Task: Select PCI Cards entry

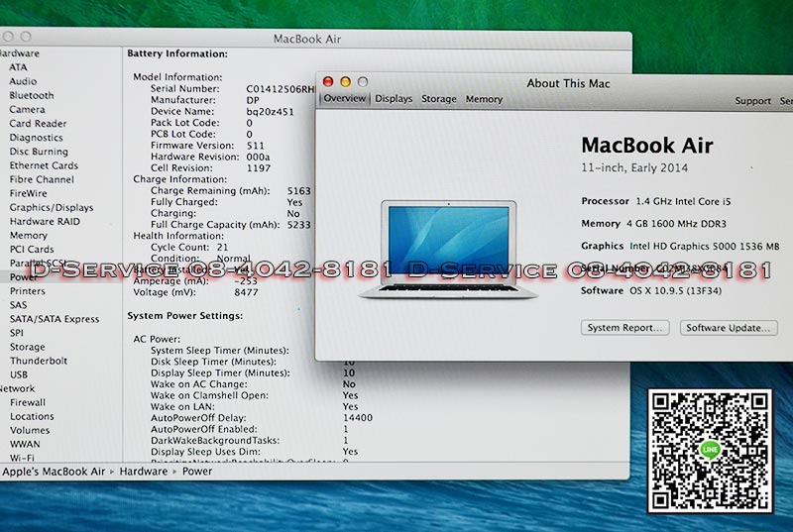Action: pyautogui.click(x=32, y=249)
